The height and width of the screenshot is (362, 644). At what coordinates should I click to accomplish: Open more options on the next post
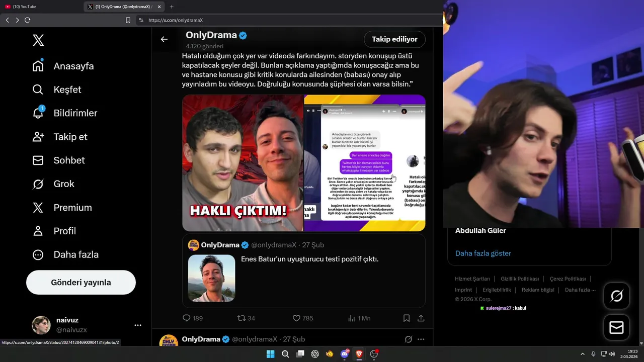421,339
